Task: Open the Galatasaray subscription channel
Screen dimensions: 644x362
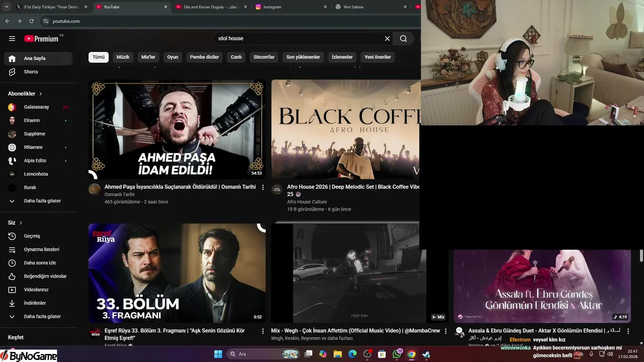Action: [38, 107]
